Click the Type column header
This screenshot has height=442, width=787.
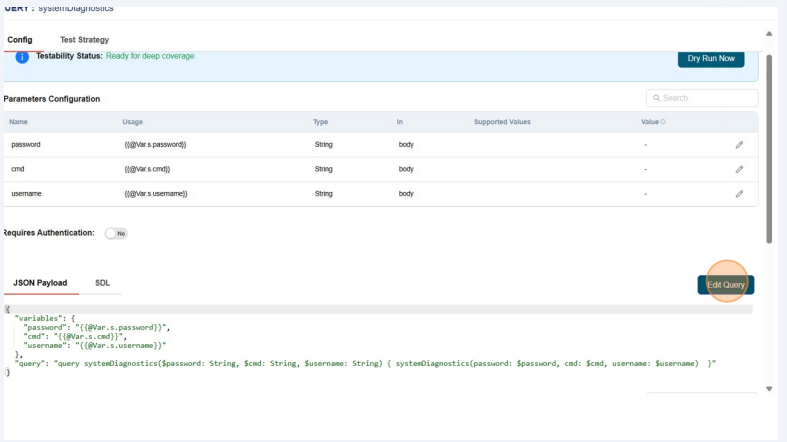(x=321, y=122)
